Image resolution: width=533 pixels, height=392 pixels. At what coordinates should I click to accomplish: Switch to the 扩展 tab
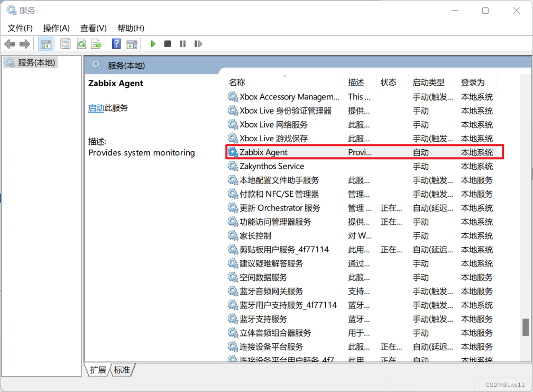coord(98,370)
